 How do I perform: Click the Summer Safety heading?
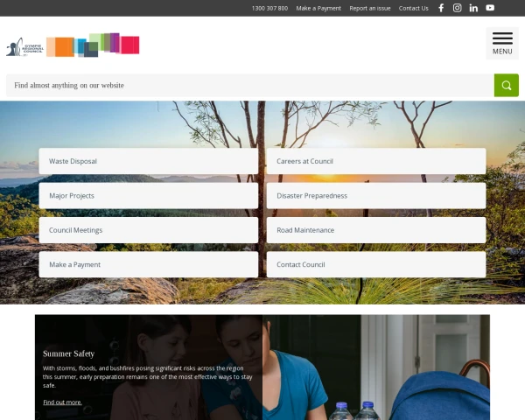68,353
